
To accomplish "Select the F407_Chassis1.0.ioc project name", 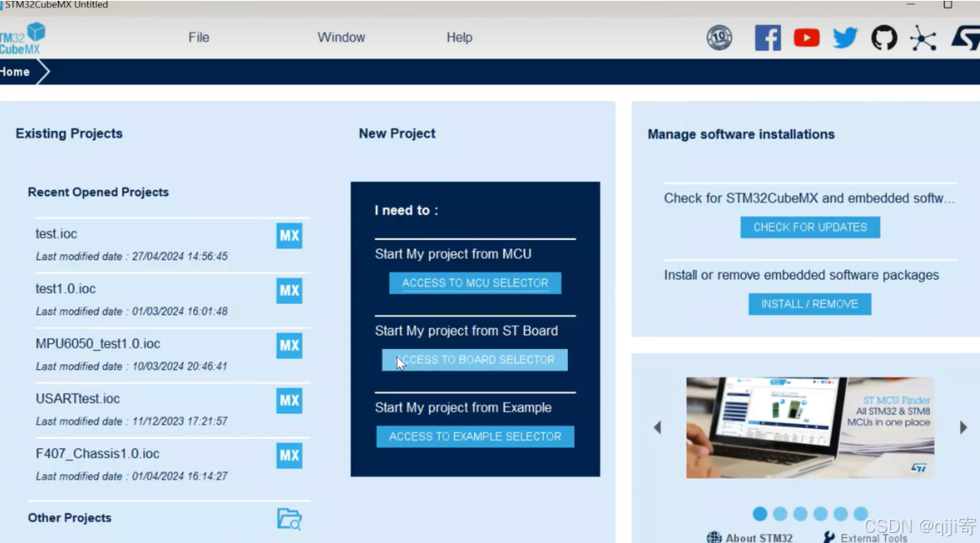I will click(97, 454).
